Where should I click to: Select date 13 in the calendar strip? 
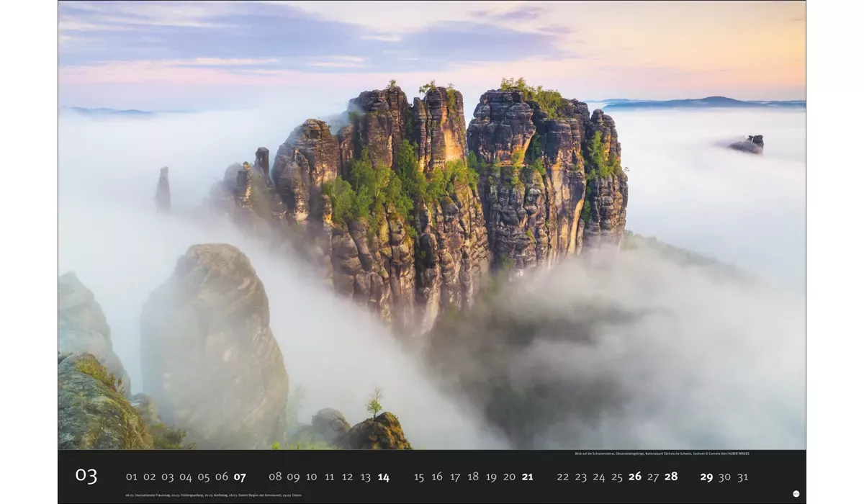(x=365, y=477)
